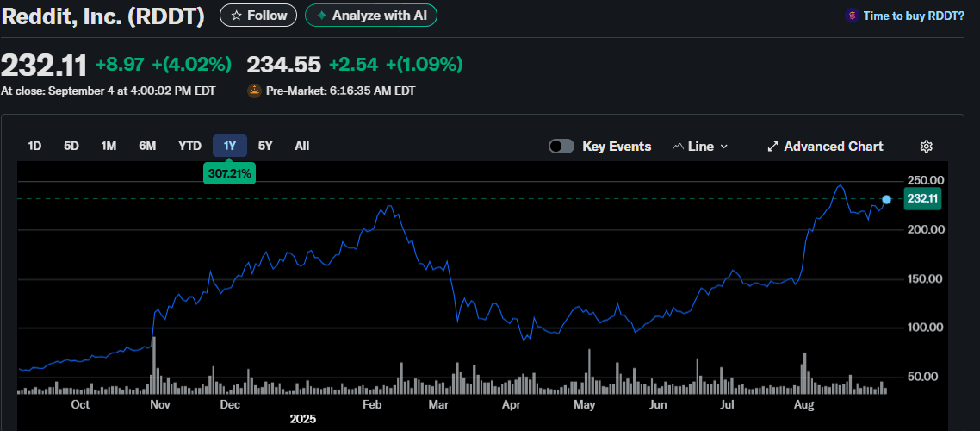The width and height of the screenshot is (980, 431).
Task: Open the Time to buy RDDT? link
Action: 914,16
